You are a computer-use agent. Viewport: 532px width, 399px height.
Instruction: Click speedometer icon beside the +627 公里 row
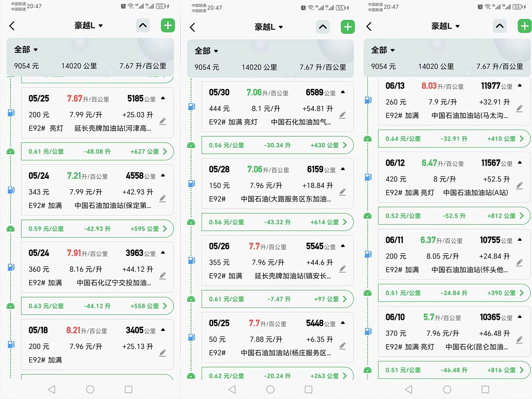pos(11,152)
